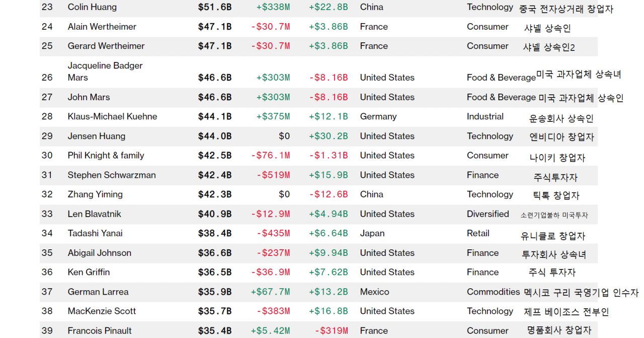The height and width of the screenshot is (338, 644).
Task: Open Ken Griffin's entry
Action: [x=89, y=272]
